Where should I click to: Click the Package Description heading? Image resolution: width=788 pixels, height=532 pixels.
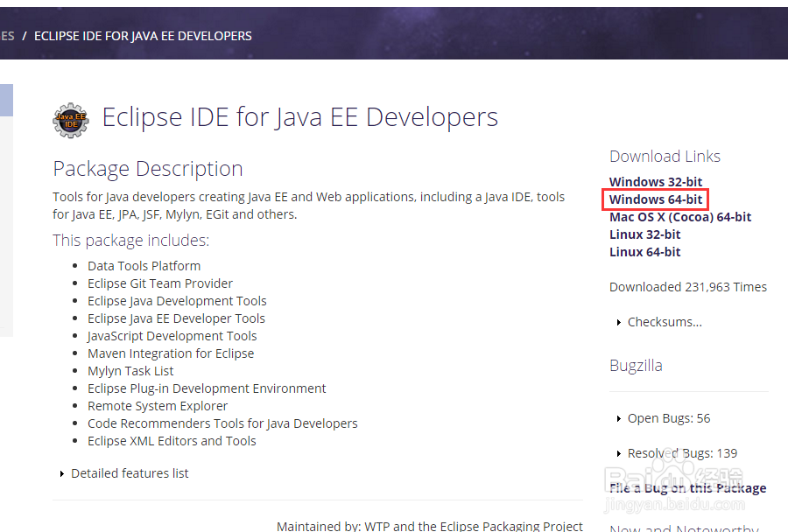click(x=148, y=169)
